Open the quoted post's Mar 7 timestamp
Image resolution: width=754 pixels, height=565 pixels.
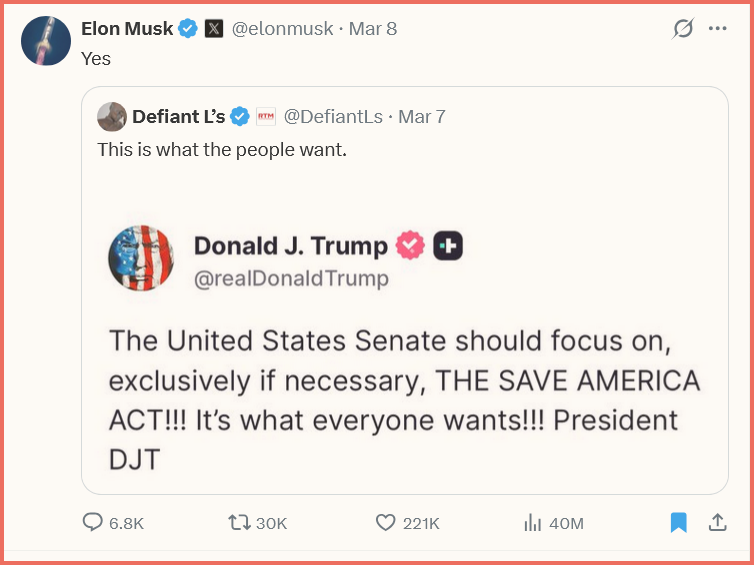click(x=422, y=117)
